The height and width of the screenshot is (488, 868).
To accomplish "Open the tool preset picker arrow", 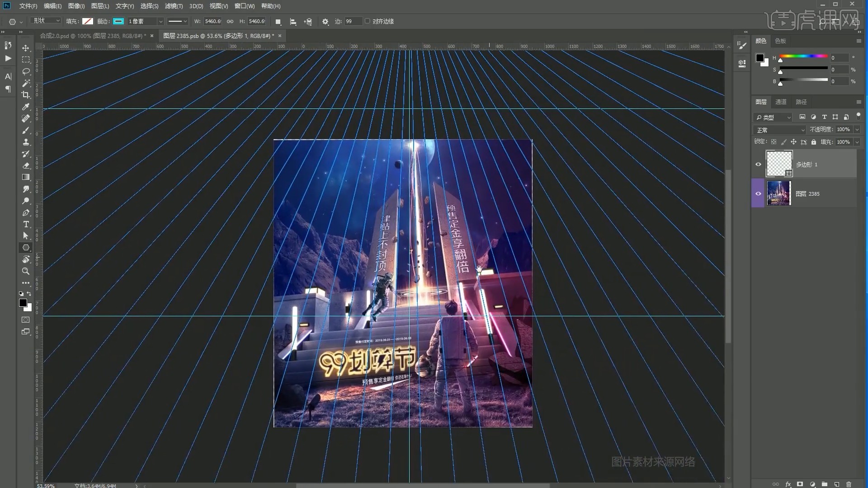I will pos(21,22).
